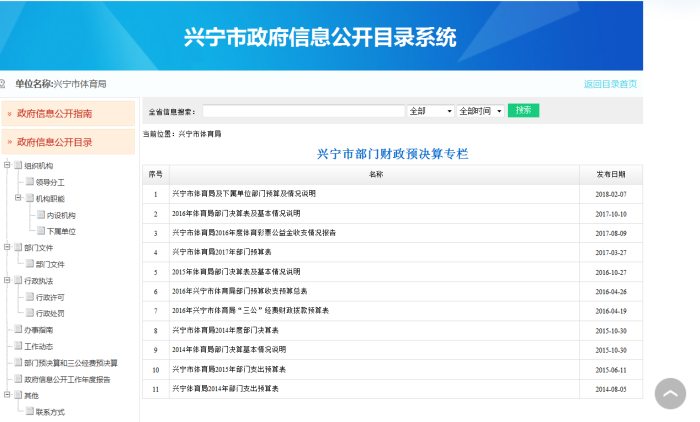Open the 政府信息公开目录 menu
This screenshot has height=422, width=700.
tap(68, 142)
